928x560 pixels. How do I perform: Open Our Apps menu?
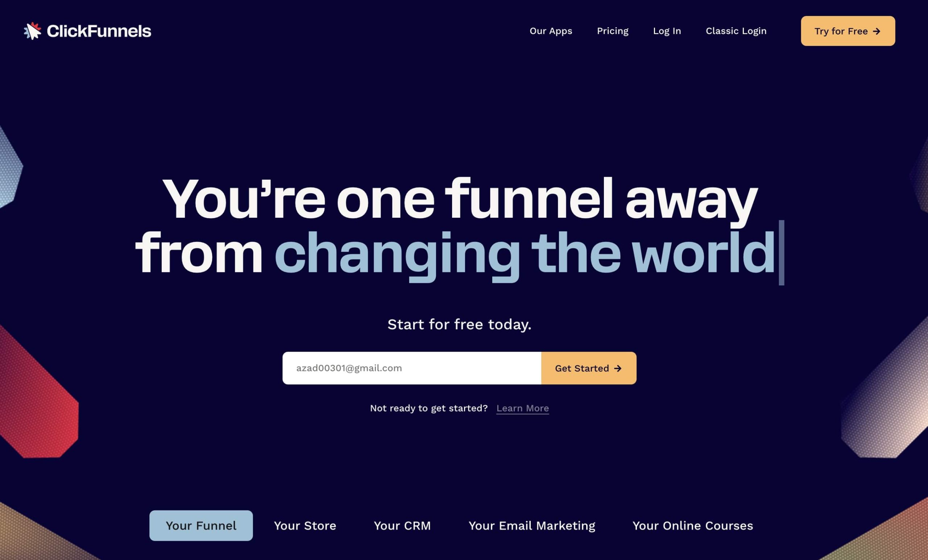[550, 30]
